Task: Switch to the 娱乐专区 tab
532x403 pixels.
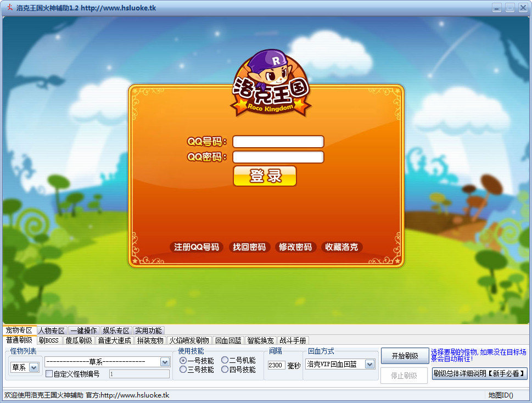Action: [x=116, y=331]
